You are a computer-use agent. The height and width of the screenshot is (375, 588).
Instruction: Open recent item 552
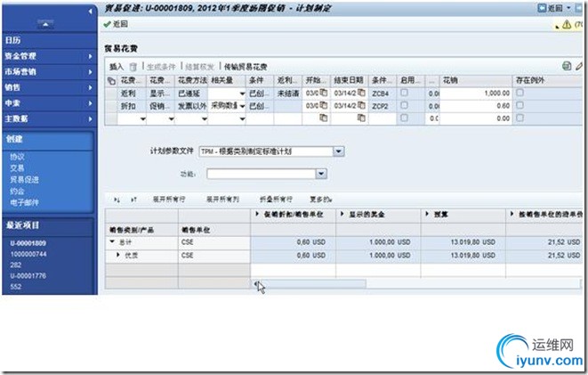coord(16,287)
